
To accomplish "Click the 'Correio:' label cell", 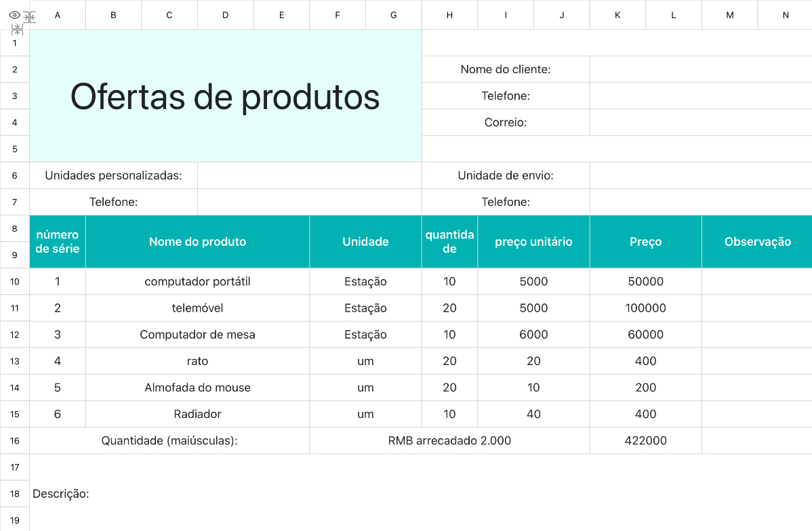I will point(506,122).
